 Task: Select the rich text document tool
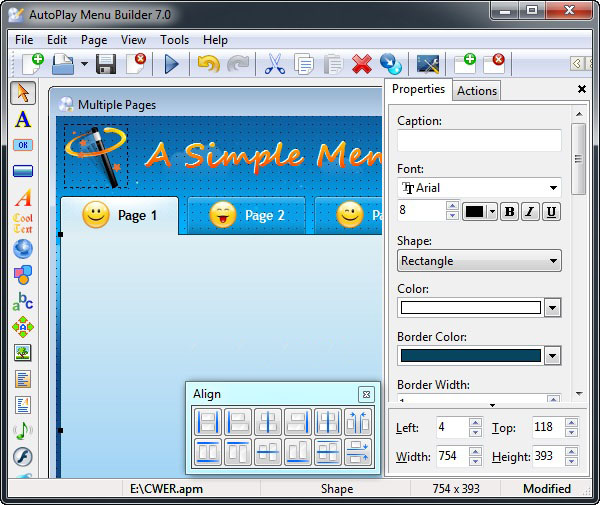tap(23, 405)
